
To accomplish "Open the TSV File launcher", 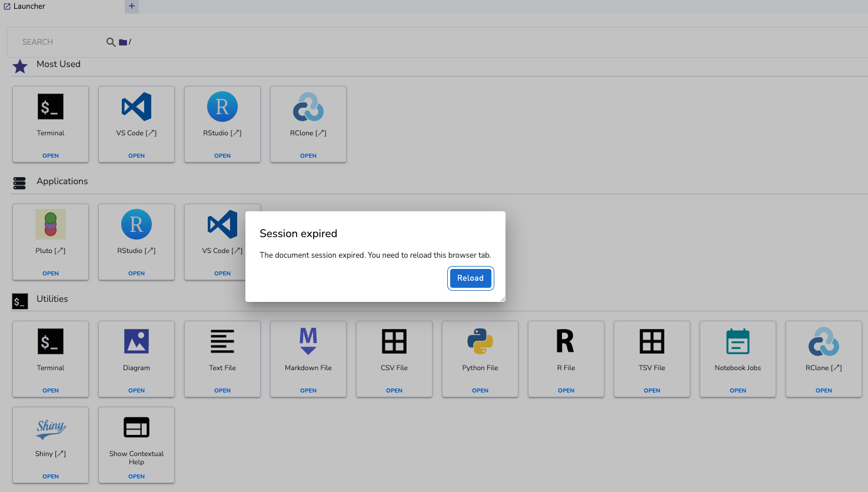I will point(651,341).
